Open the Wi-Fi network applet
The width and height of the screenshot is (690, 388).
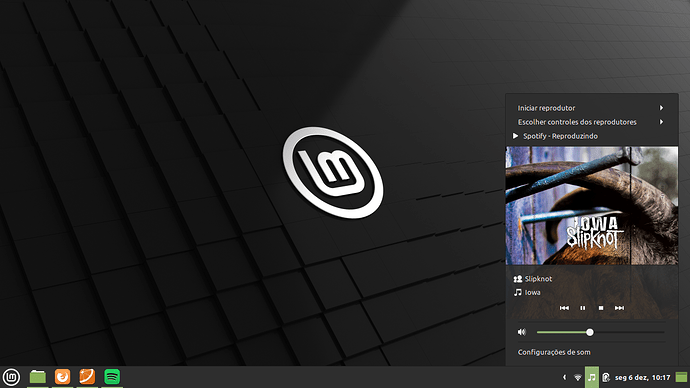click(x=578, y=377)
